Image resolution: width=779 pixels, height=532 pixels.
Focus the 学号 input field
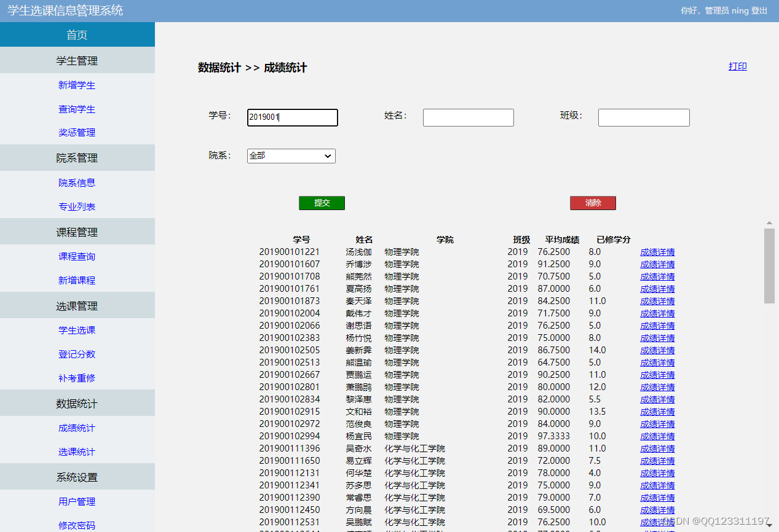point(293,118)
